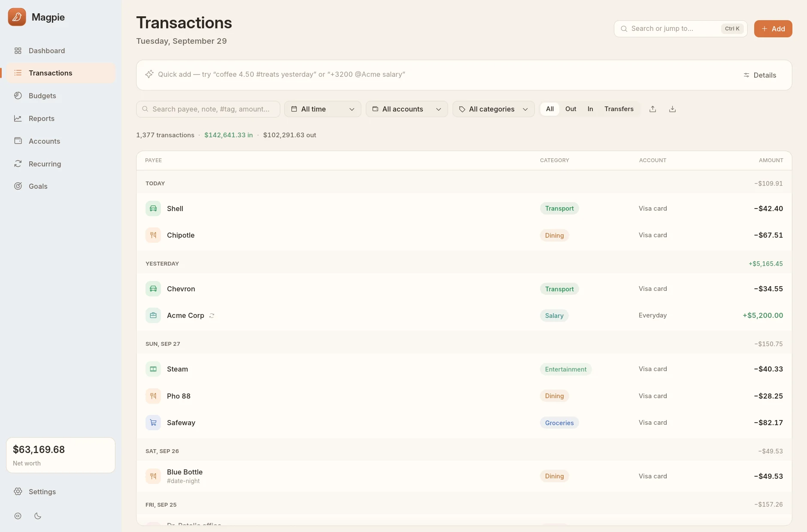Click the Recurring arrows icon in sidebar
The image size is (807, 532).
18,163
